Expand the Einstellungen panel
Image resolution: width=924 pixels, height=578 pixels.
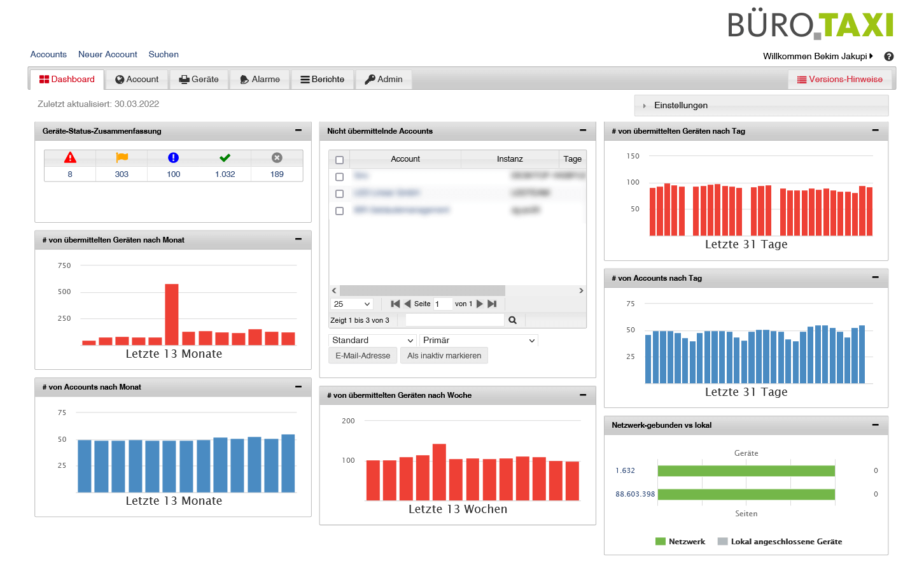680,106
